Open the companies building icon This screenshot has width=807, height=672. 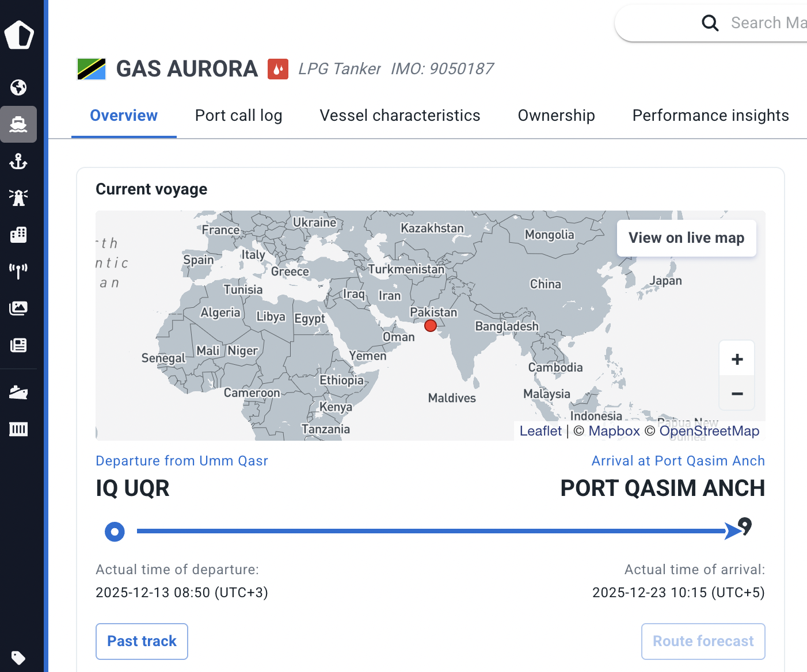point(18,235)
